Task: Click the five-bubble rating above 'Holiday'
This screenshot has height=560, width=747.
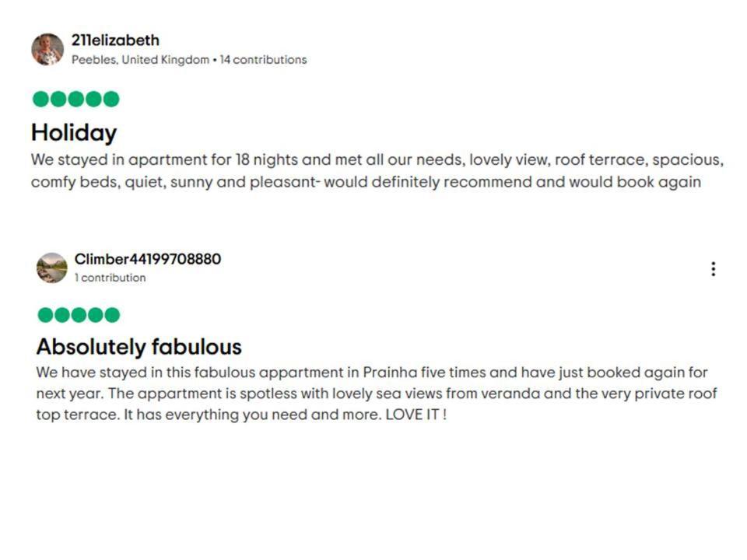Action: tap(75, 99)
